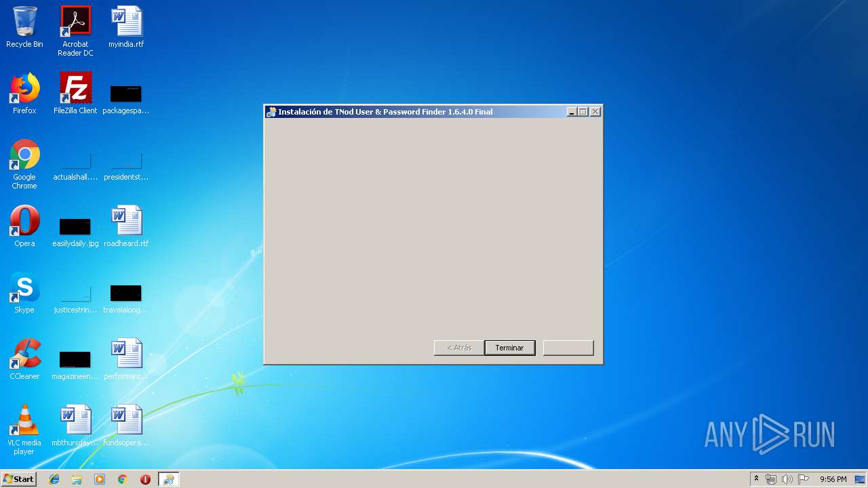Open network status tray icon

coord(771,479)
